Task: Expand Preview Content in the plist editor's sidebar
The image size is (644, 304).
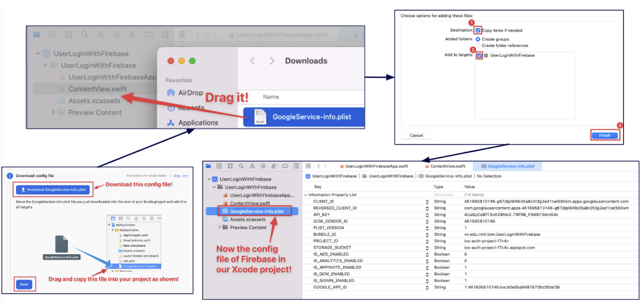Action: click(219, 227)
